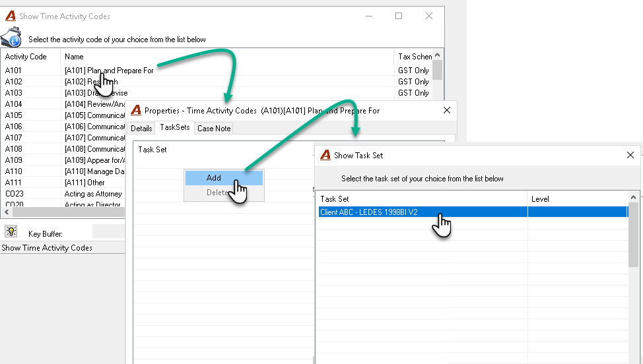Click the Show Task Set scroll up arrow
Screen dimensions: 643x364
point(634,197)
